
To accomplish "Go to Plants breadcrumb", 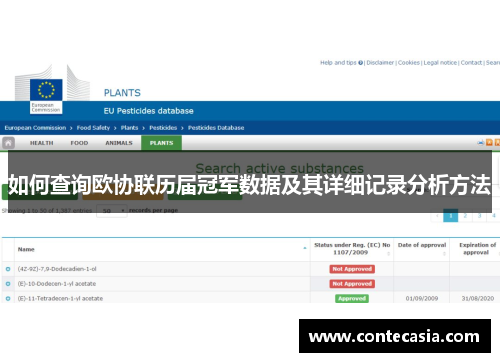I will point(129,128).
